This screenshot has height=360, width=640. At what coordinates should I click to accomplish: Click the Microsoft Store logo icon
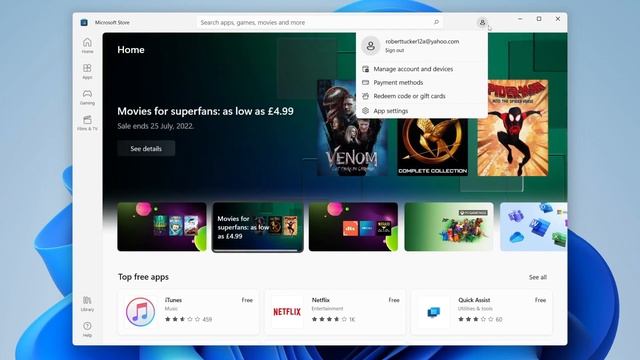tap(84, 22)
